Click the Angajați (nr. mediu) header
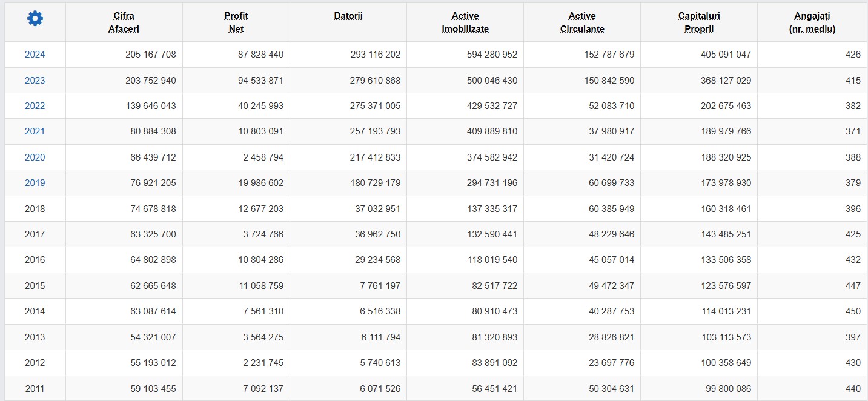 click(812, 22)
